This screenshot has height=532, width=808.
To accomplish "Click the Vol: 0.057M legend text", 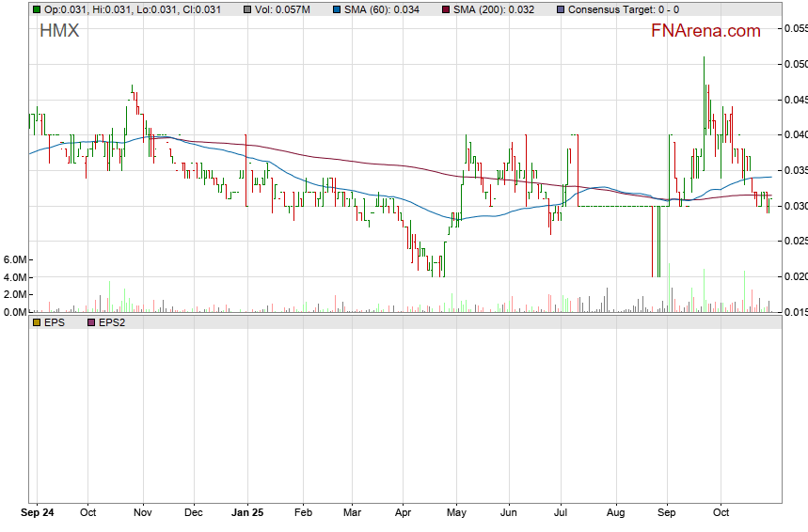I will tap(283, 9).
